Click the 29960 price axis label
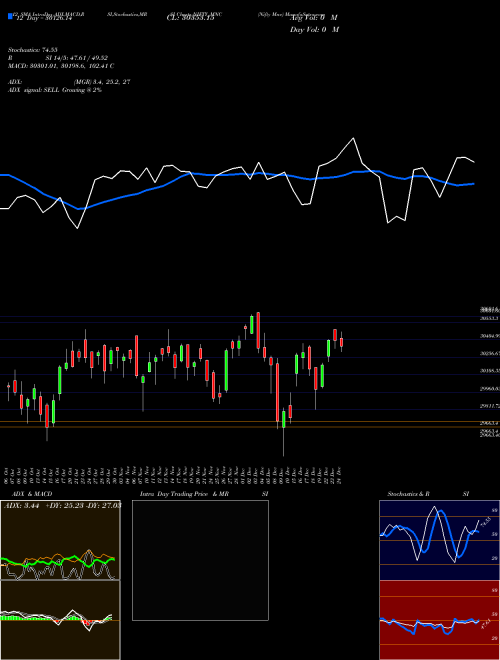The width and height of the screenshot is (500, 660). pos(490,389)
